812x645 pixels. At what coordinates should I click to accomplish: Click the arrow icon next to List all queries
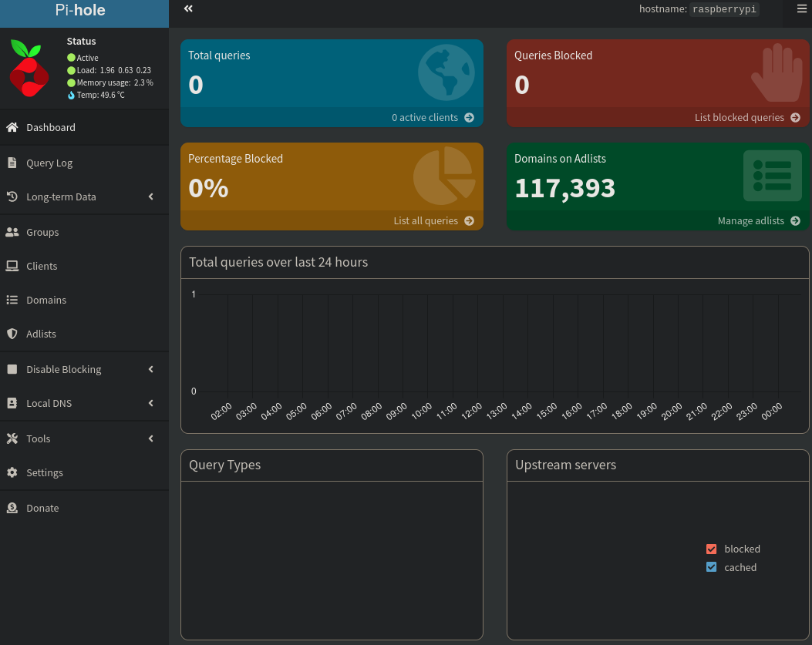coord(469,221)
